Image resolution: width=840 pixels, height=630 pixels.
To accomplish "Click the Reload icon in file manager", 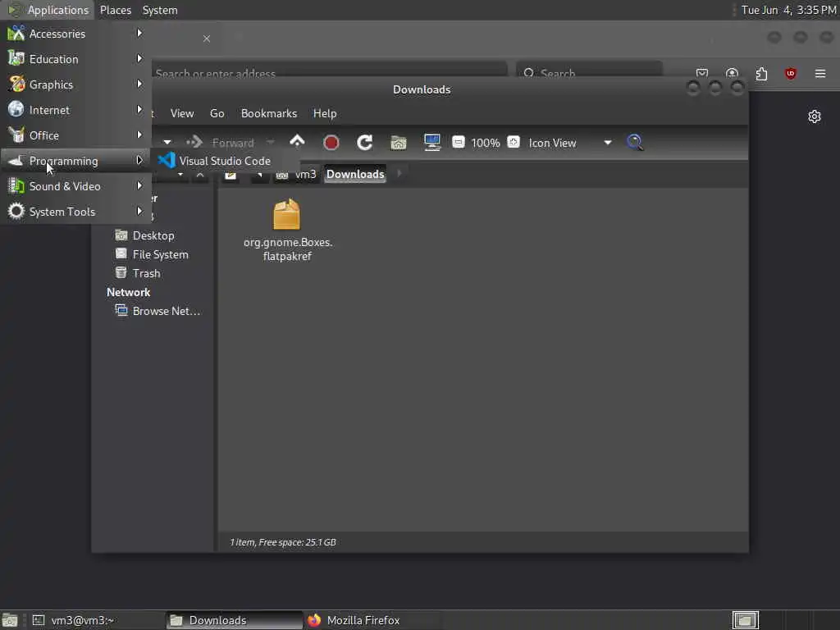I will point(365,143).
